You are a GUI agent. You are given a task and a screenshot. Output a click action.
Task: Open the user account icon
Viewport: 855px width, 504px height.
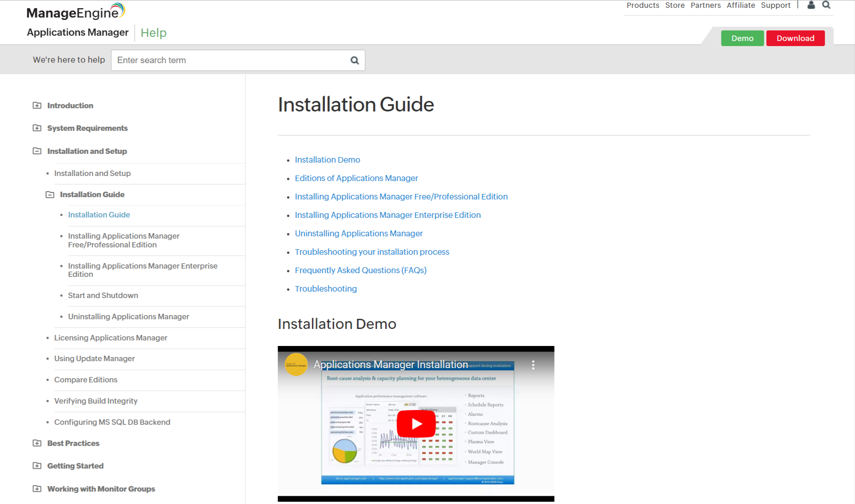click(x=811, y=5)
